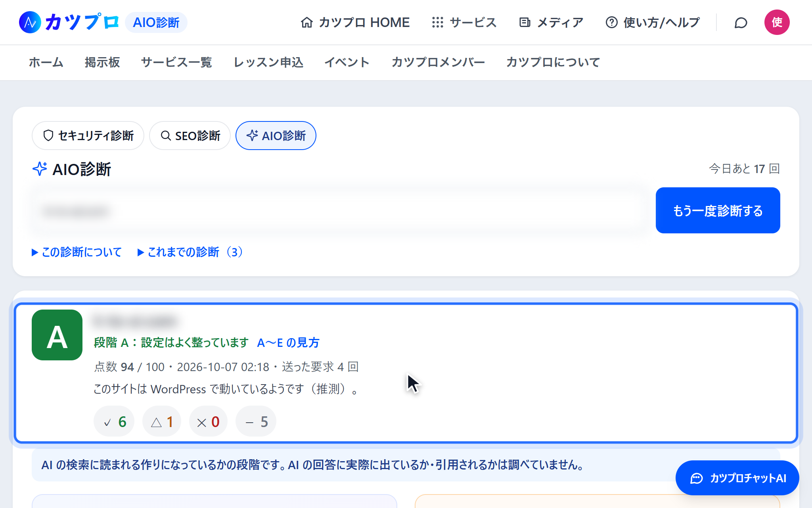Open the pink 使 user avatar menu

tap(777, 22)
